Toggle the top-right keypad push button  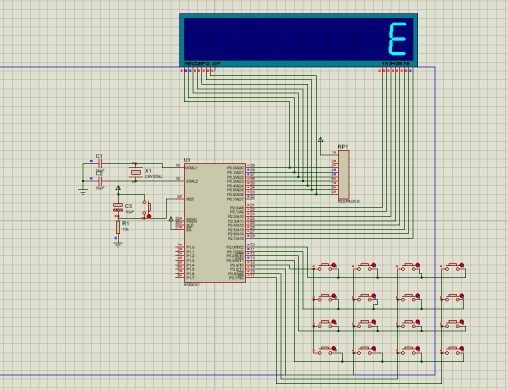point(453,266)
